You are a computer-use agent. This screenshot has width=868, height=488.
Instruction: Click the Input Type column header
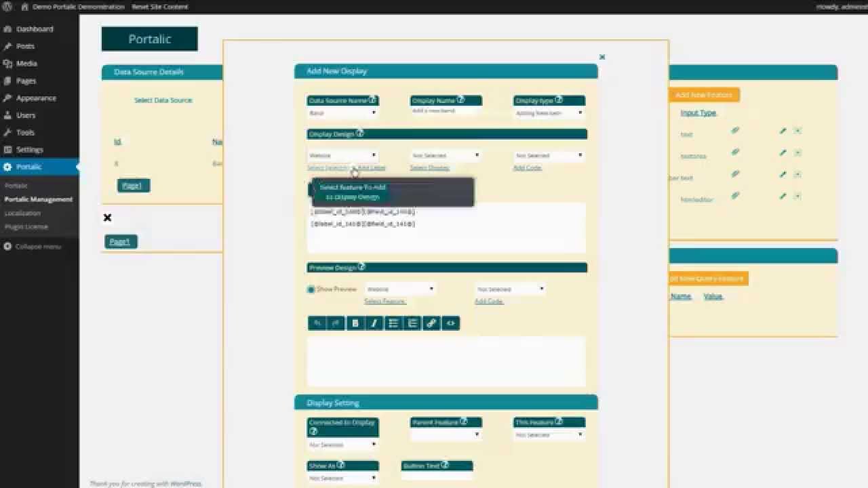coord(698,113)
